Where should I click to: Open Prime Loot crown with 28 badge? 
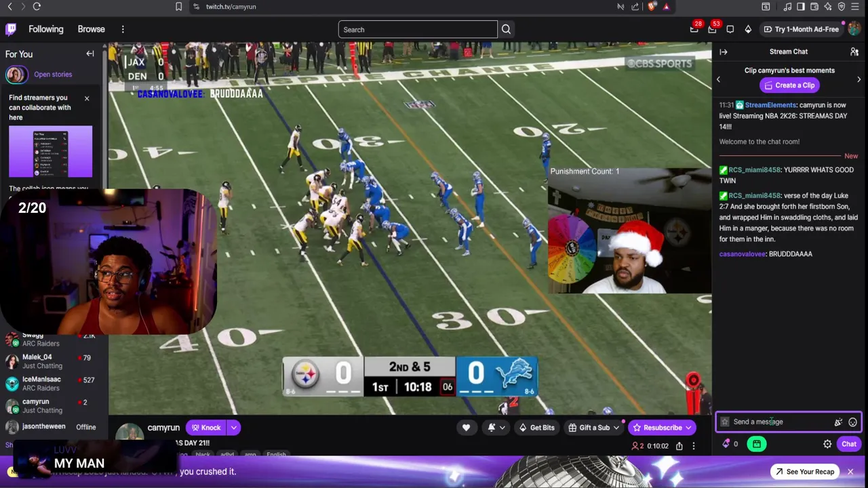[694, 29]
